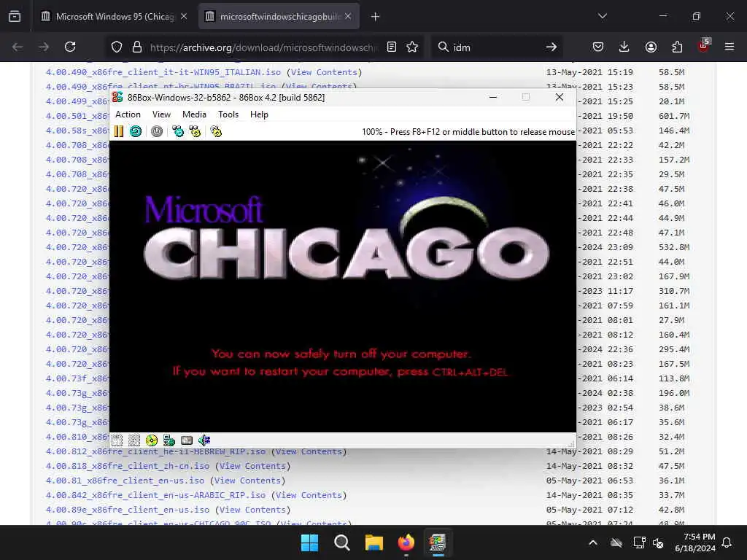Click the gray ACPI shutdown power icon
This screenshot has width=747, height=560.
(x=157, y=131)
